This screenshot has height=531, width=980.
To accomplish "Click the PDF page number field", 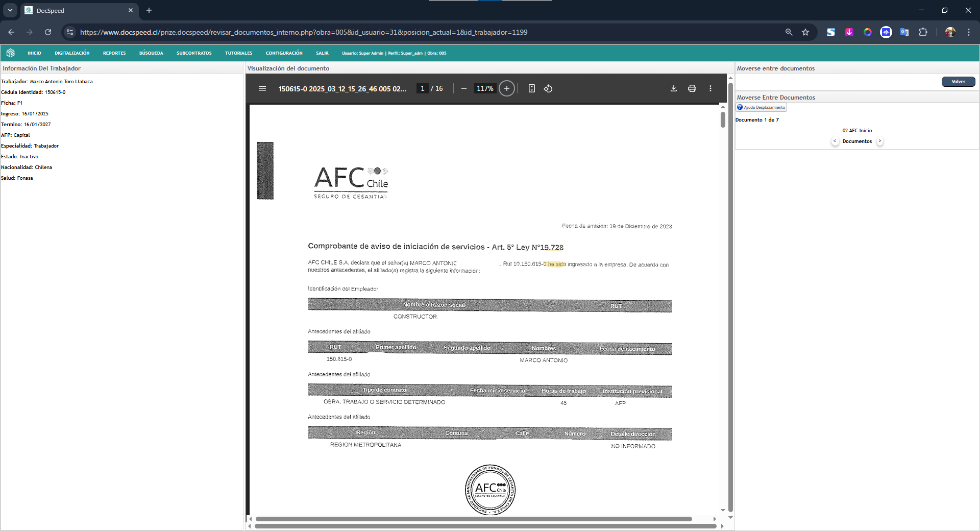I will pyautogui.click(x=422, y=88).
